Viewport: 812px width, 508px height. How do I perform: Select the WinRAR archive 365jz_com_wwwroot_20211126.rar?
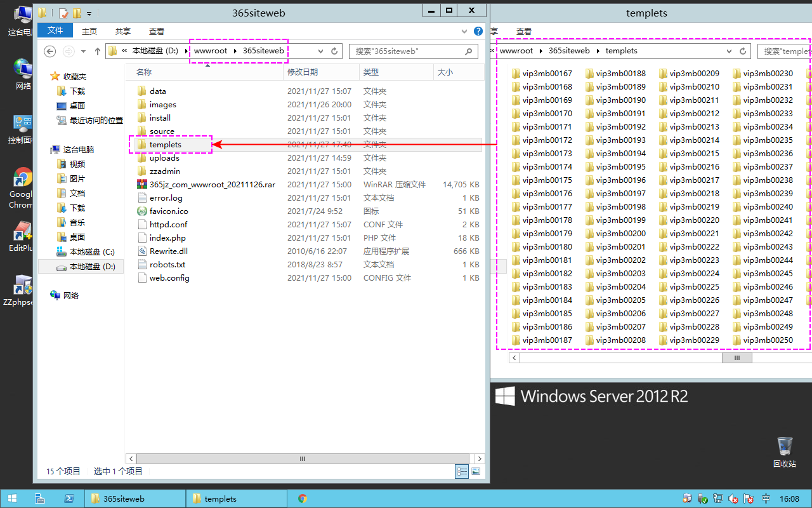click(x=212, y=185)
